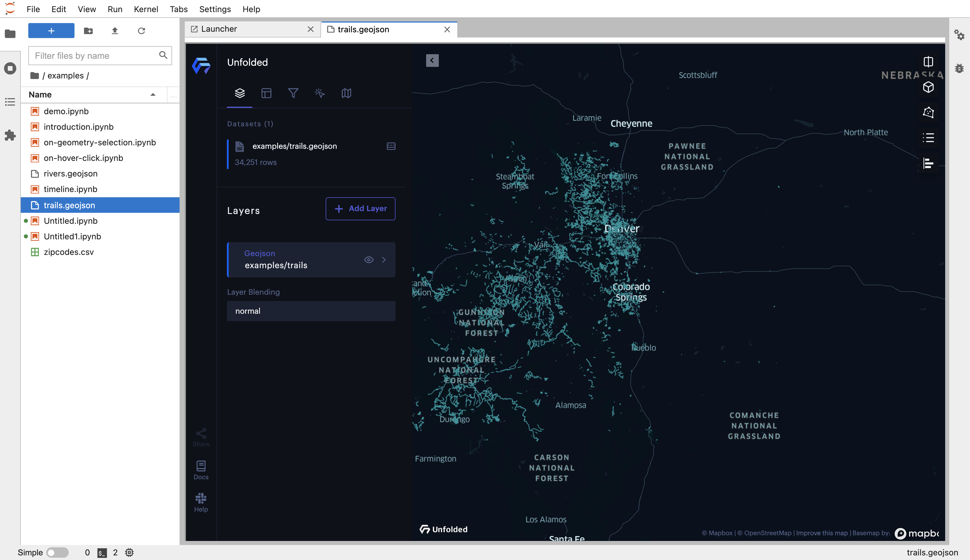This screenshot has width=970, height=560.
Task: Click the trails.geojson file in sidebar
Action: [x=69, y=205]
